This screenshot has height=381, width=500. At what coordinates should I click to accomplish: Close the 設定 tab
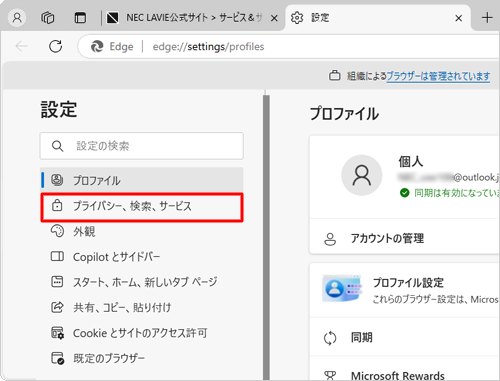point(459,18)
